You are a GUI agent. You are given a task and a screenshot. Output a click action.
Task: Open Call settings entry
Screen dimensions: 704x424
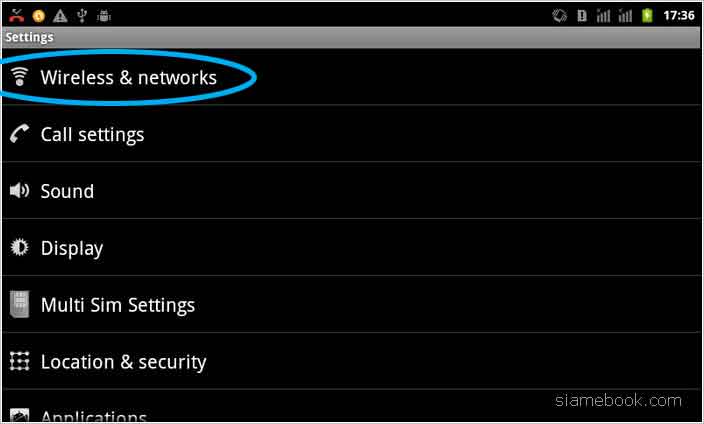[352, 134]
